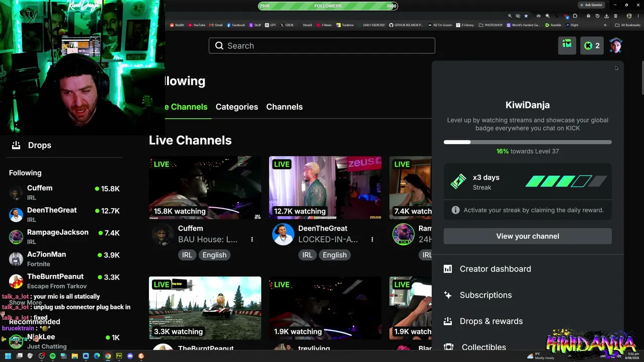Click the Collectibles icon
Image resolution: width=644 pixels, height=362 pixels.
[x=448, y=347]
